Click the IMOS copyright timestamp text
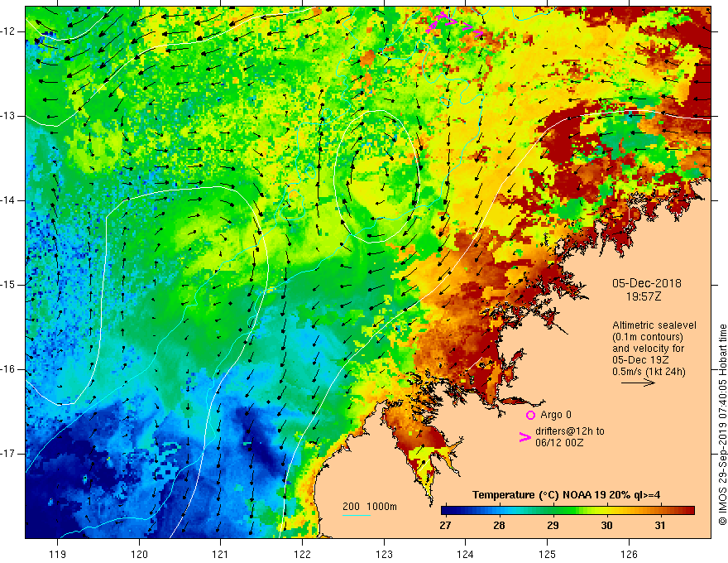The height and width of the screenshot is (563, 728). point(722,425)
